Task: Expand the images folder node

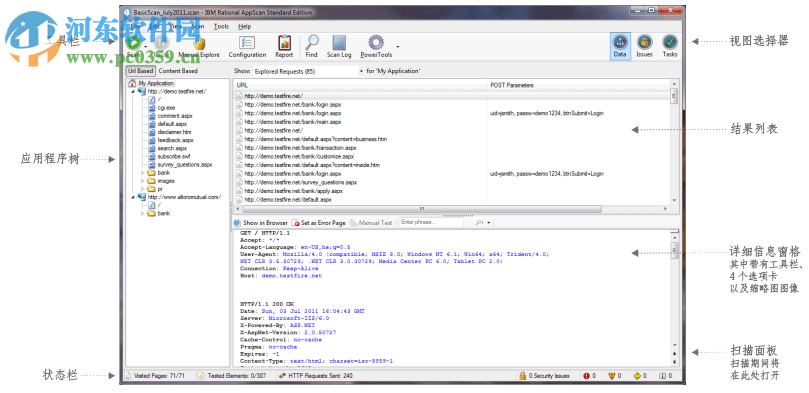Action: (x=143, y=181)
